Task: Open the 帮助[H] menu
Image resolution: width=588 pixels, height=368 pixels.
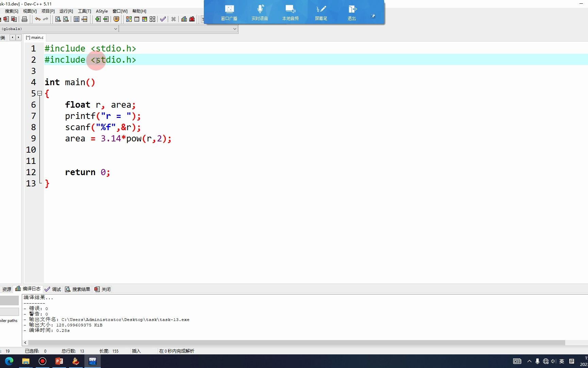Action: 139,11
